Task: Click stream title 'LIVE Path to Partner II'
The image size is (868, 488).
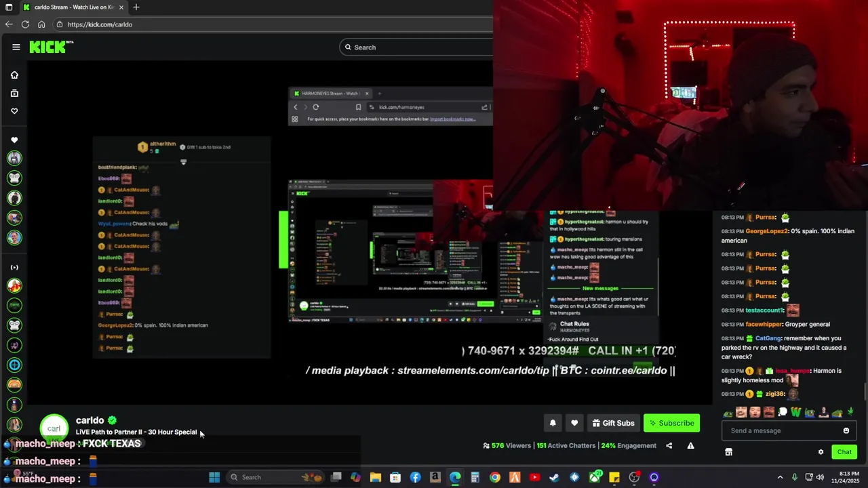Action: [x=136, y=432]
